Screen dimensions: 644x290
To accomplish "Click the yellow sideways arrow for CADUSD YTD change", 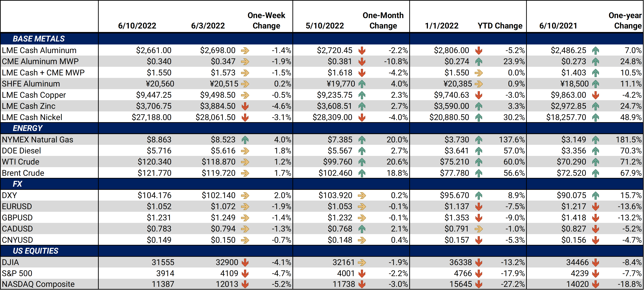I will click(478, 229).
